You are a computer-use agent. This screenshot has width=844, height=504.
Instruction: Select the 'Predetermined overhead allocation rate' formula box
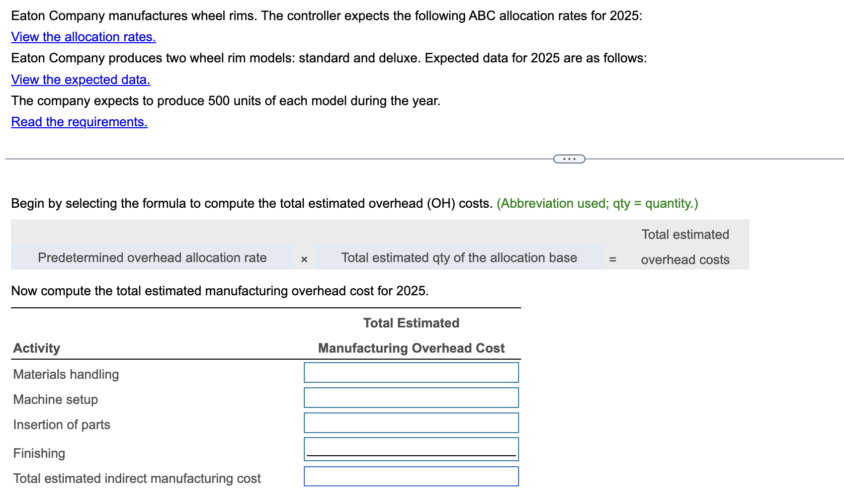152,258
